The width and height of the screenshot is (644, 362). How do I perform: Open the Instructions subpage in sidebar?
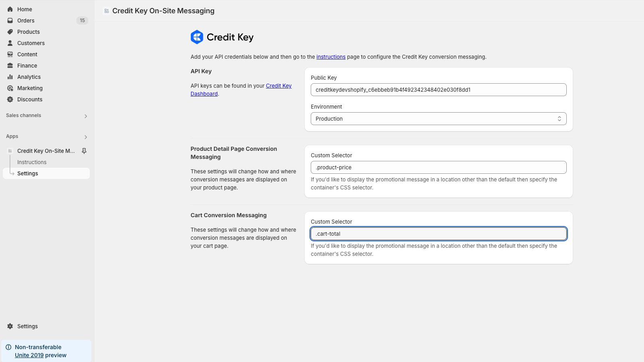32,162
